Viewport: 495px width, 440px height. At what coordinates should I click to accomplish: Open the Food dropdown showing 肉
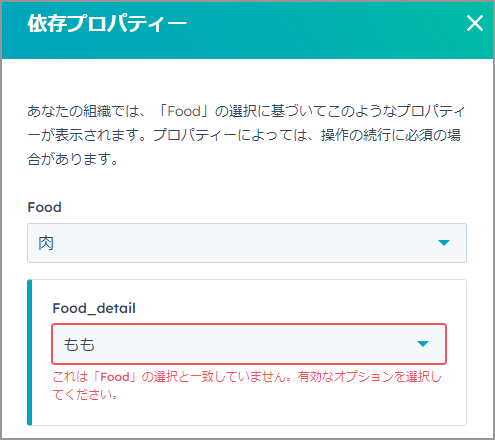pos(247,243)
